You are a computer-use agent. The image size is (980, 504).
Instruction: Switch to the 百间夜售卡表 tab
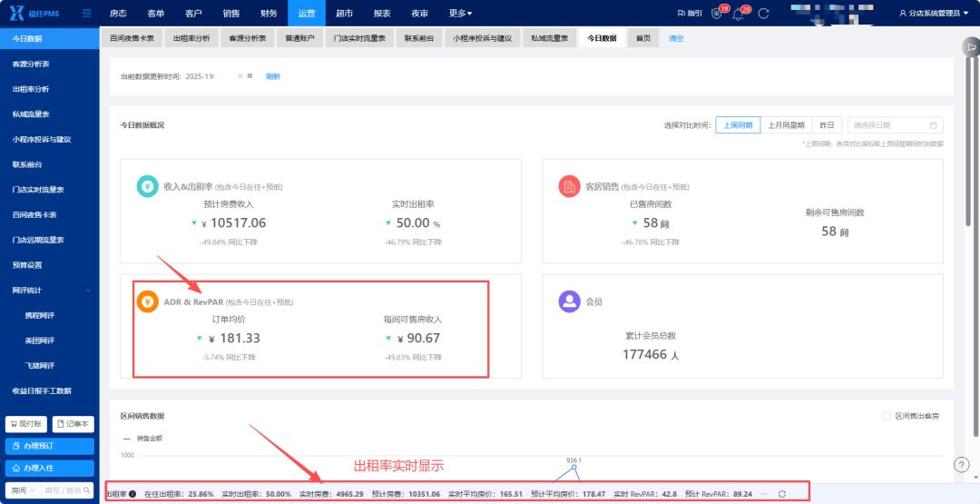(132, 38)
